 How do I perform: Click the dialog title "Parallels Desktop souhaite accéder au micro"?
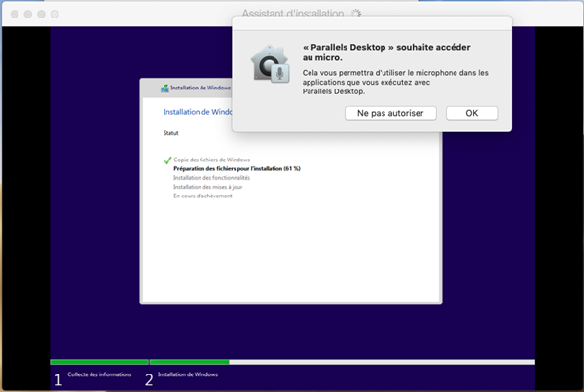pyautogui.click(x=386, y=53)
